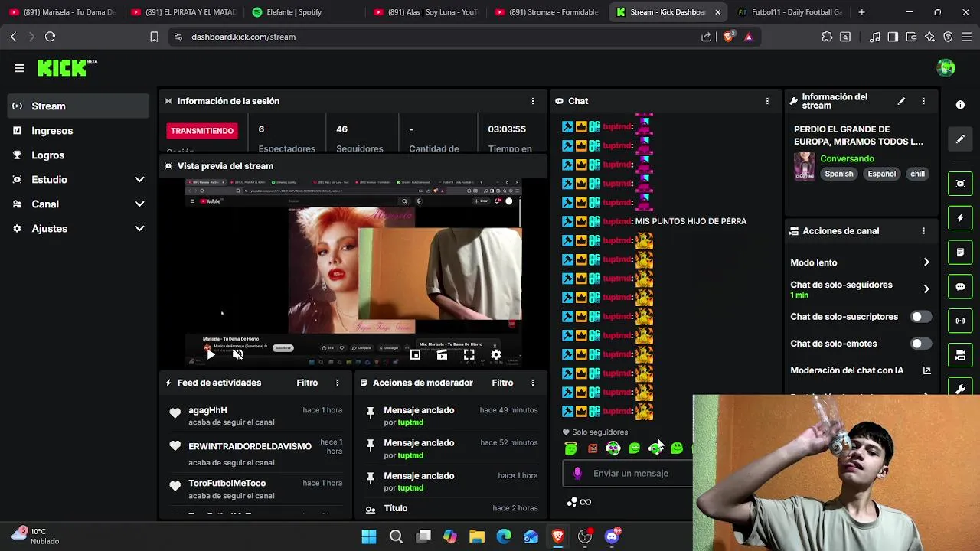Viewport: 980px width, 551px height.
Task: Open Moderación del chat con IA link
Action: pyautogui.click(x=860, y=370)
